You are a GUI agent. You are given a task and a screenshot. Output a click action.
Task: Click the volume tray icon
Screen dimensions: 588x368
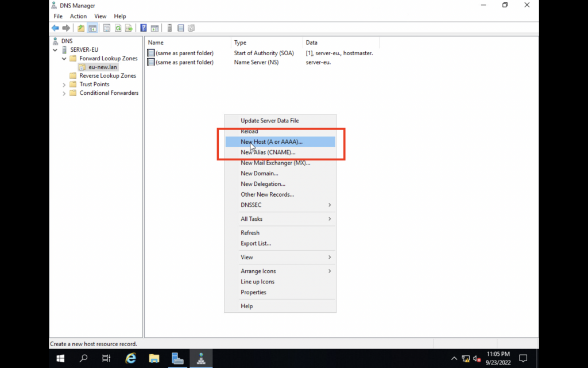(477, 359)
